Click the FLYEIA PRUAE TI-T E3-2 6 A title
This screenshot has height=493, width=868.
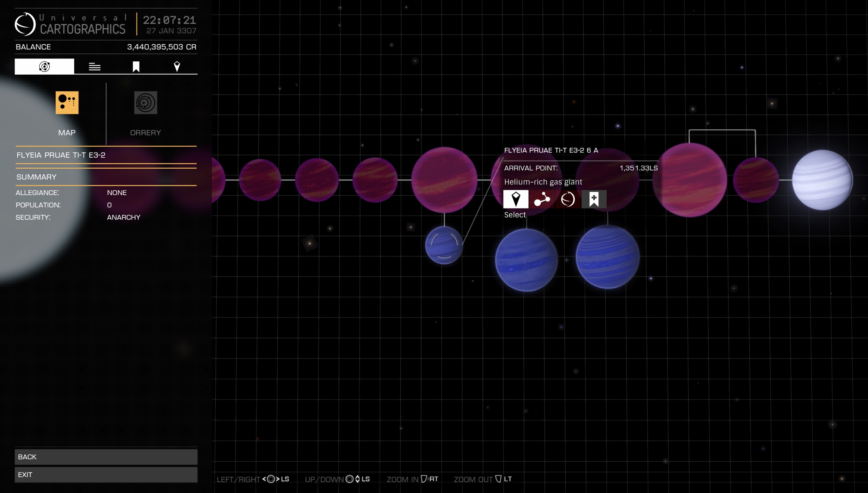click(551, 150)
